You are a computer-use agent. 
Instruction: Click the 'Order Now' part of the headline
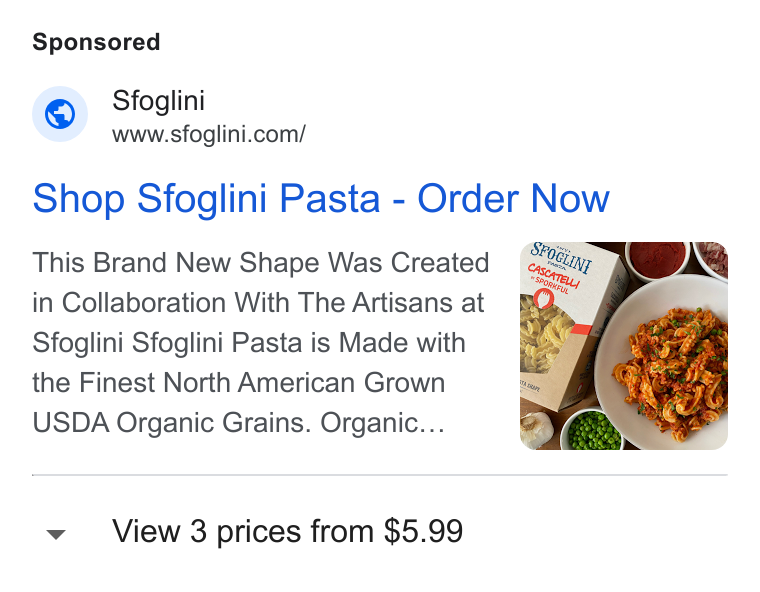[513, 198]
